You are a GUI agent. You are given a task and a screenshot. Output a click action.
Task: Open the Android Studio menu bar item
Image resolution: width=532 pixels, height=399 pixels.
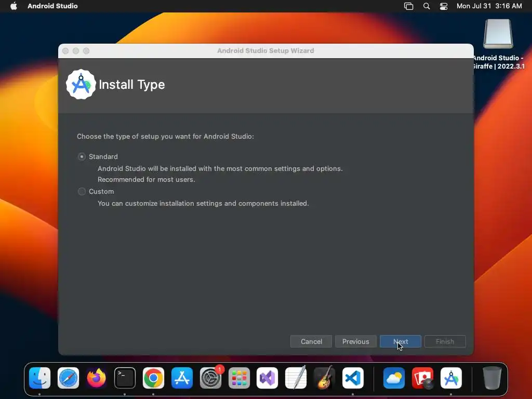pos(52,6)
